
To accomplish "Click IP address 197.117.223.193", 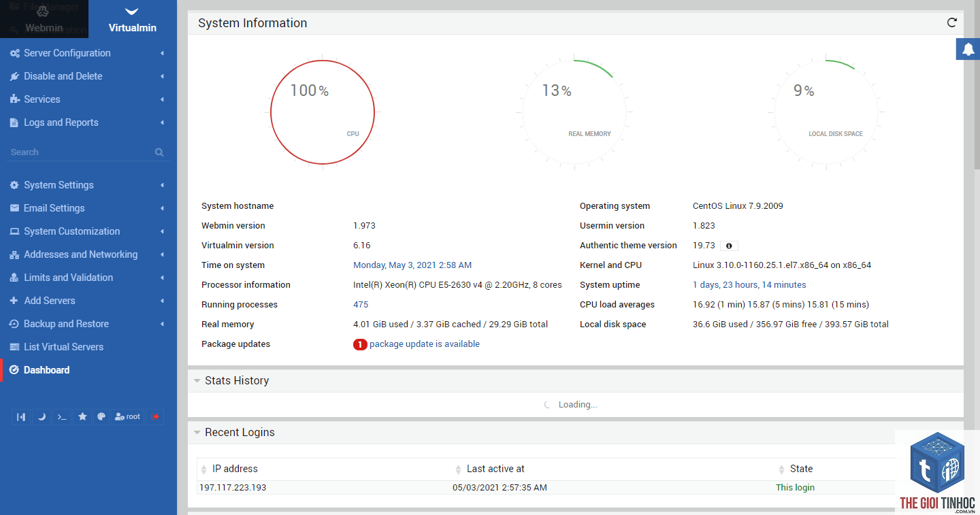I will point(233,488).
